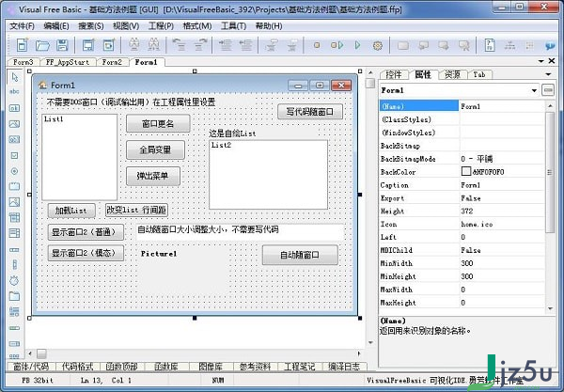Select the ok Button control in toolbox

(14, 108)
